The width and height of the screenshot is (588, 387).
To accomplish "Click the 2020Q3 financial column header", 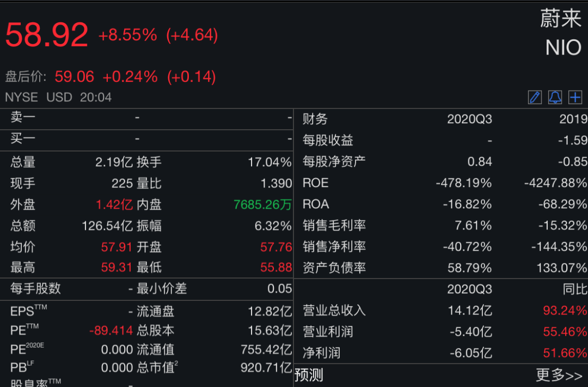I will (469, 119).
